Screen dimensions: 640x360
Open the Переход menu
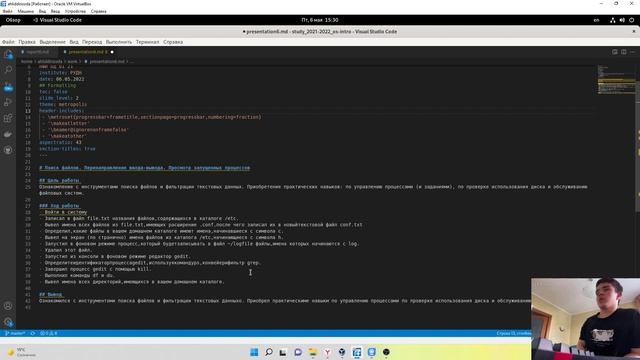[x=92, y=42]
